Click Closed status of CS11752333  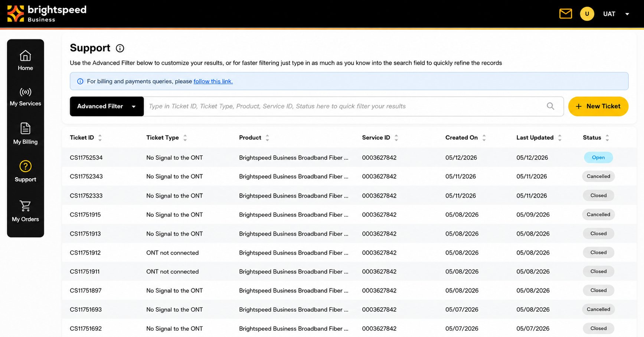click(598, 195)
